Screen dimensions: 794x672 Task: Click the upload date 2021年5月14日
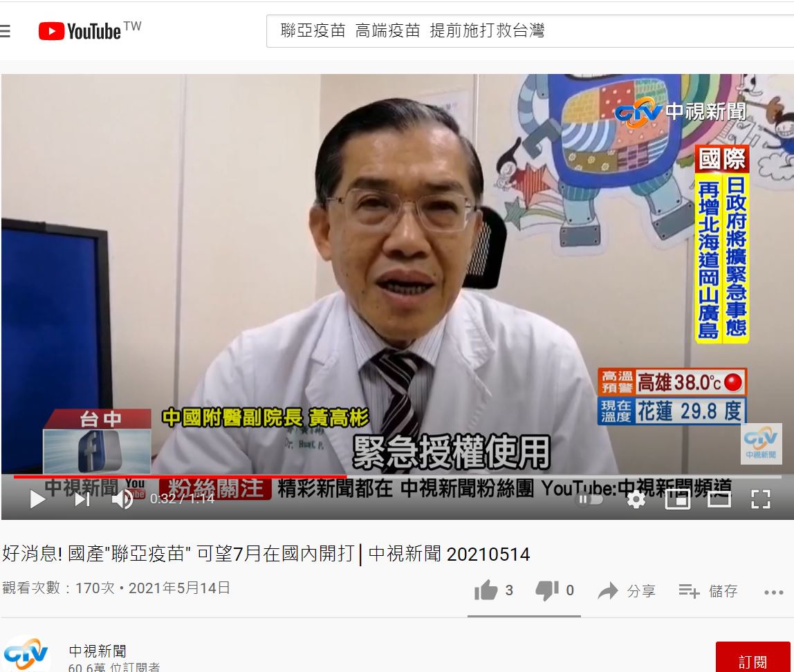(x=179, y=588)
